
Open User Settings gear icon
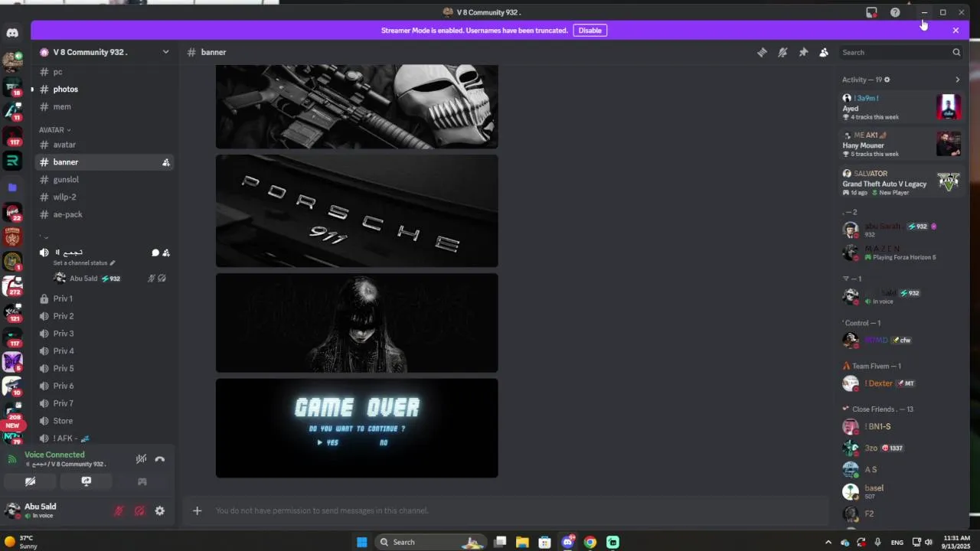(159, 510)
